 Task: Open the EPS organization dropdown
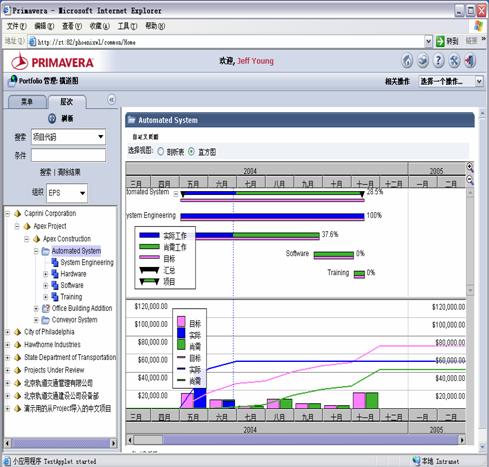point(67,193)
